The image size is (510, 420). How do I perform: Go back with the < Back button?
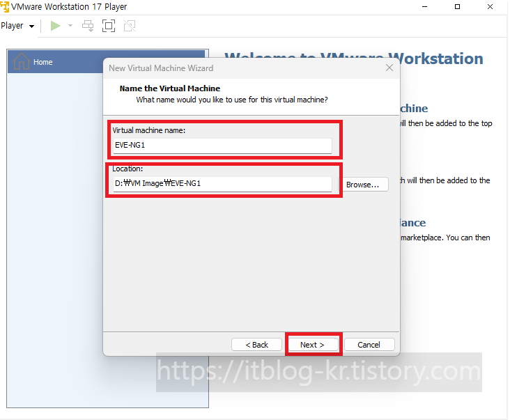(256, 345)
